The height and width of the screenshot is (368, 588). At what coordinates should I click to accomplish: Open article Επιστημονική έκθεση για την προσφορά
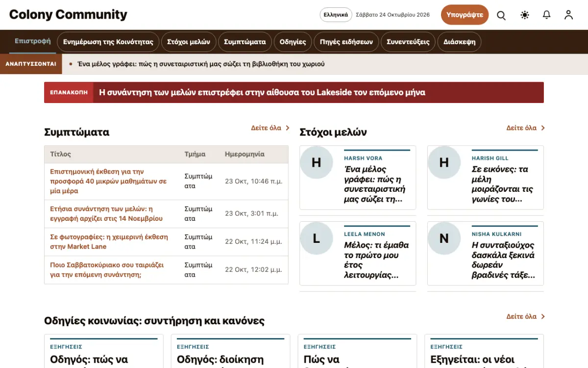[108, 182]
